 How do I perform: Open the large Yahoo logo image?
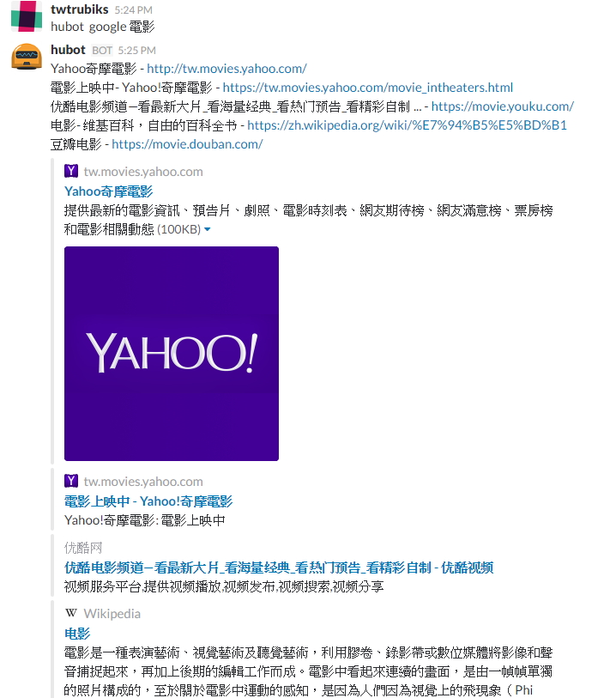[x=172, y=354]
